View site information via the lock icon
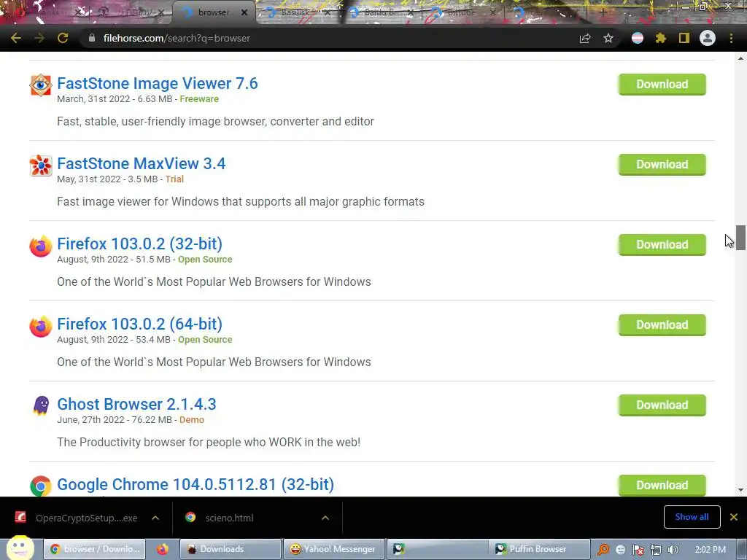Screen dimensions: 747x560 (x=92, y=38)
